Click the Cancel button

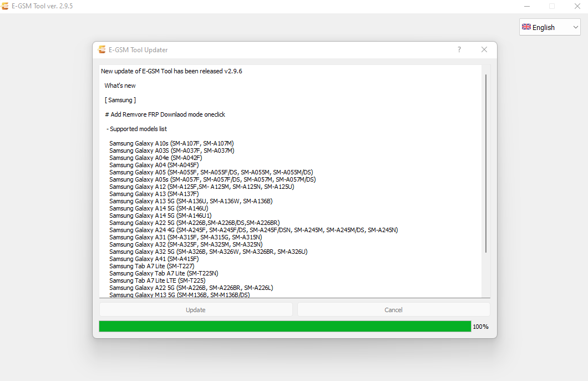click(x=393, y=309)
